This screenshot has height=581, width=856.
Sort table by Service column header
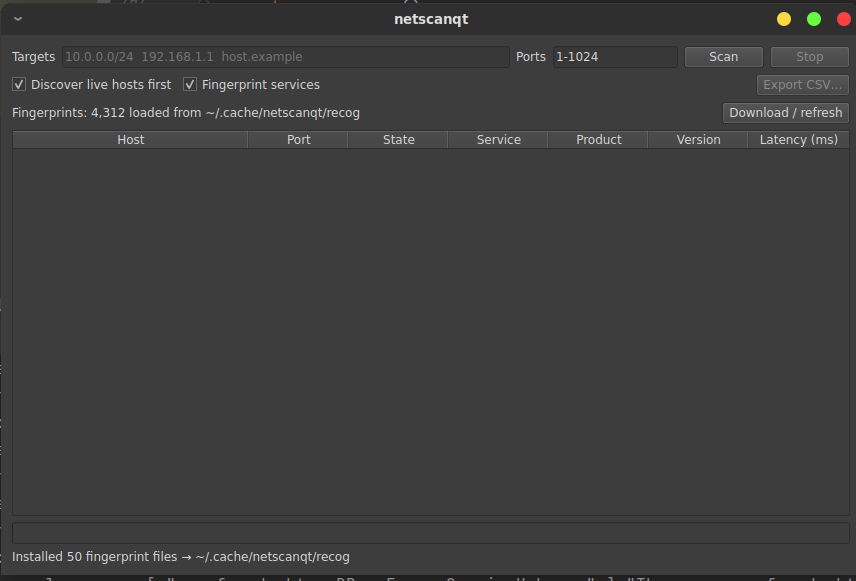click(x=498, y=140)
